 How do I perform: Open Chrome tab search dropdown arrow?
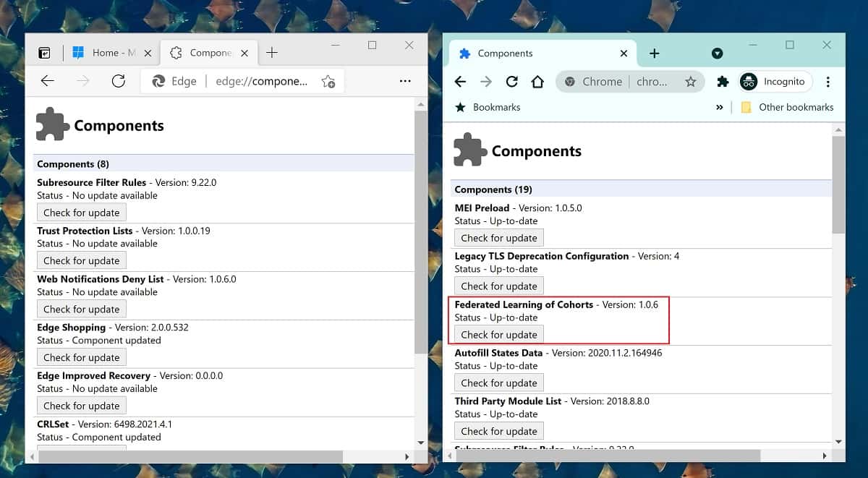(717, 54)
